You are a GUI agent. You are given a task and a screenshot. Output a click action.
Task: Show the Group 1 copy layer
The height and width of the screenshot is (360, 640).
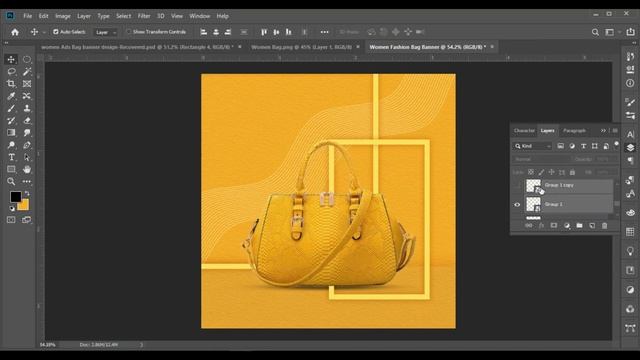517,186
